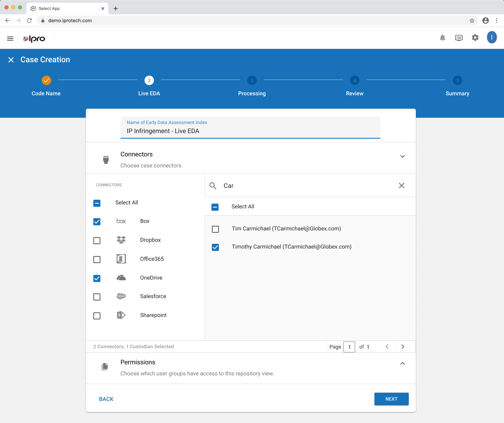
Task: Open settings via the gear icon
Action: (x=475, y=37)
